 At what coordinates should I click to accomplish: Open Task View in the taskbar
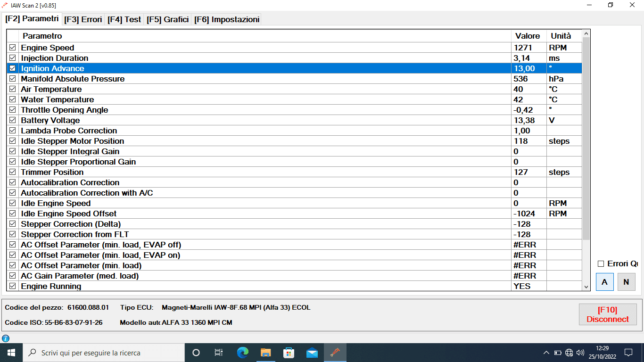[219, 353]
